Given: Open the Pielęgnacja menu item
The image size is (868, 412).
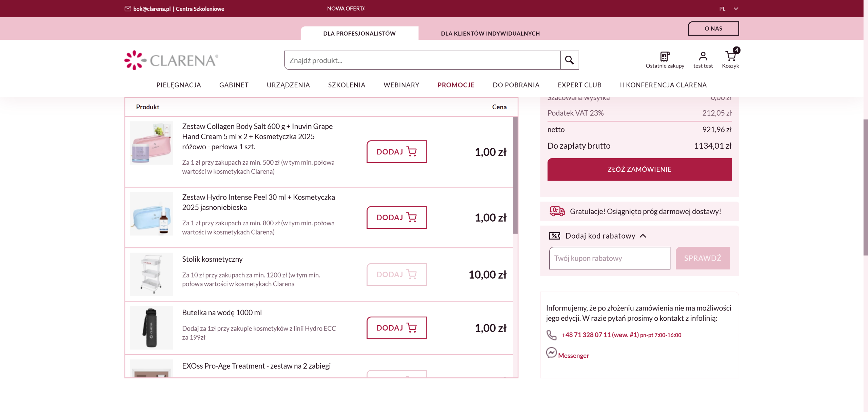Looking at the screenshot, I should click(178, 85).
